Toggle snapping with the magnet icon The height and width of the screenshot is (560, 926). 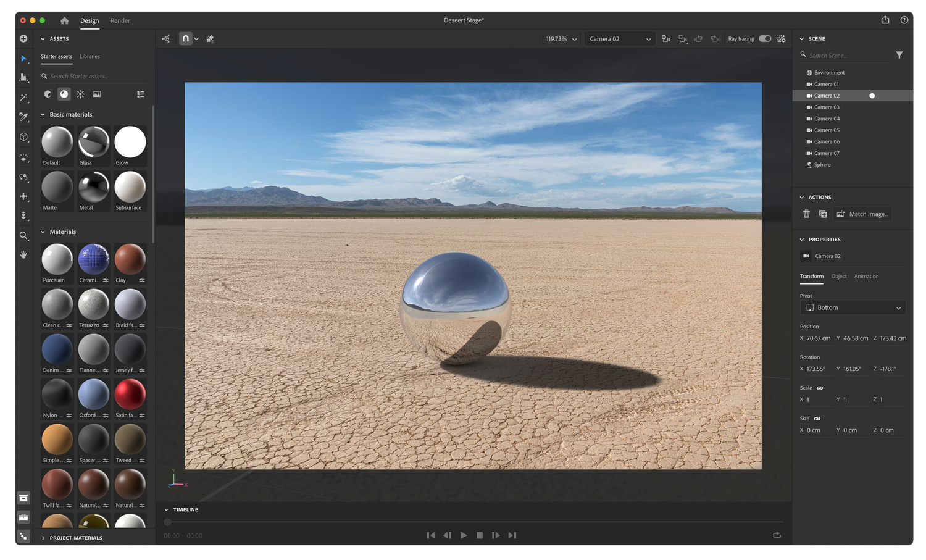click(185, 38)
